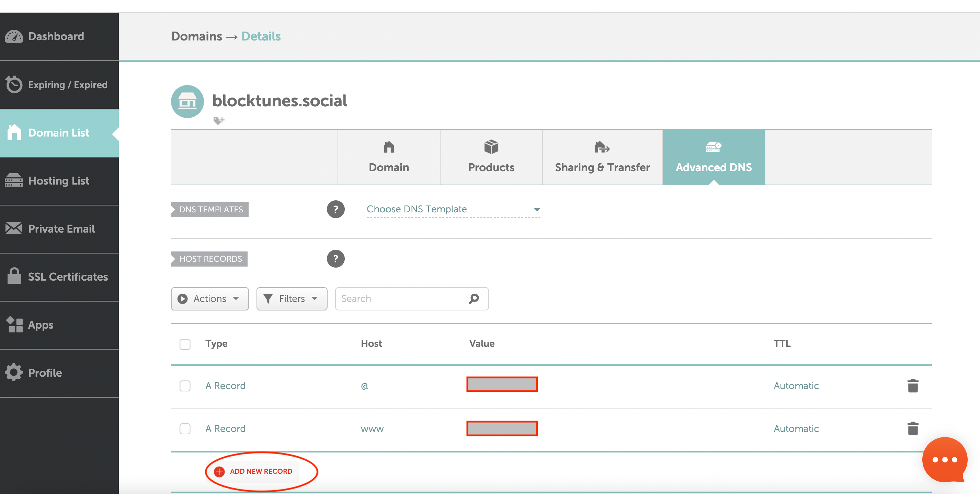Open the Hosting List sidebar item
The image size is (980, 494).
[59, 180]
